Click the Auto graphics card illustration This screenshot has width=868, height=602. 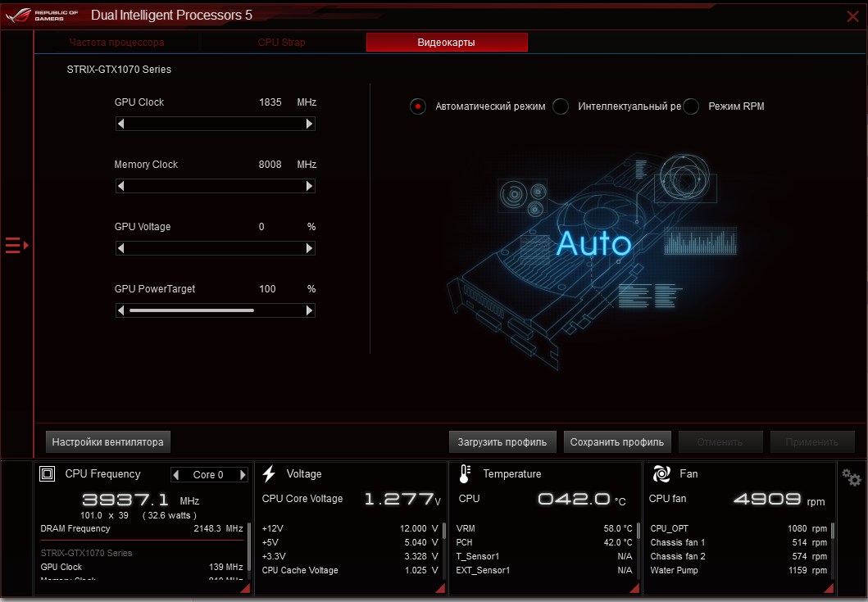593,260
